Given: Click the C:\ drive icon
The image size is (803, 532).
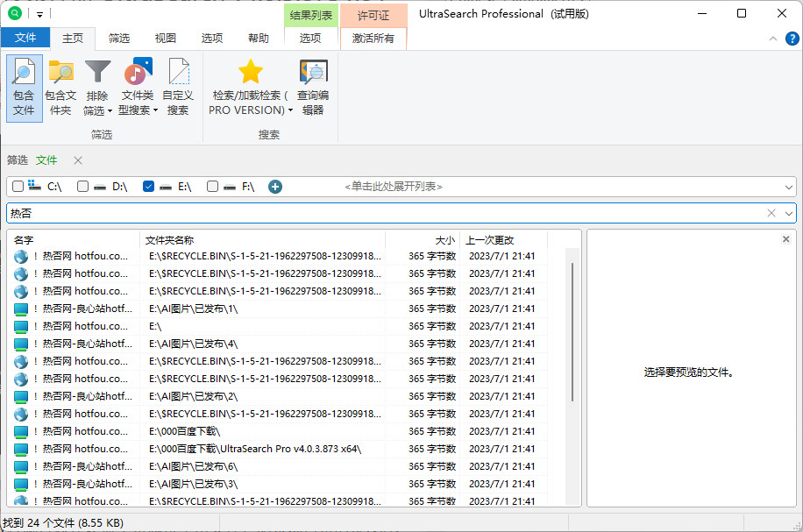Looking at the screenshot, I should coord(34,186).
